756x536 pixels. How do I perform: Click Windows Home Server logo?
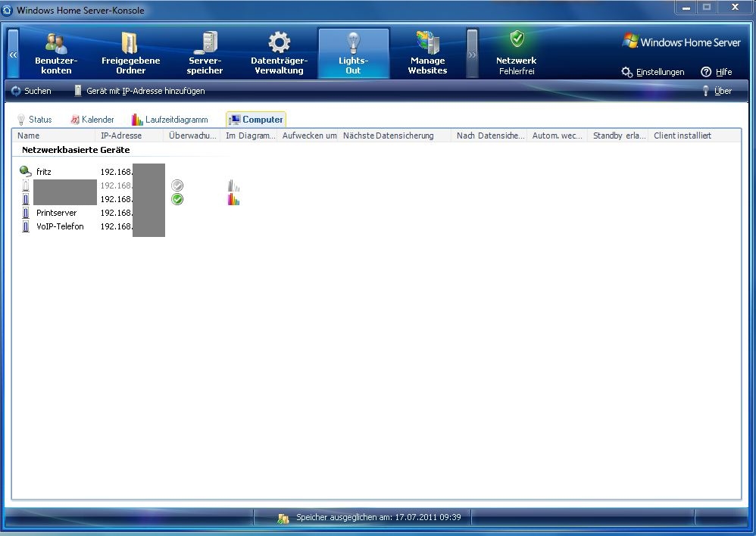(x=681, y=42)
